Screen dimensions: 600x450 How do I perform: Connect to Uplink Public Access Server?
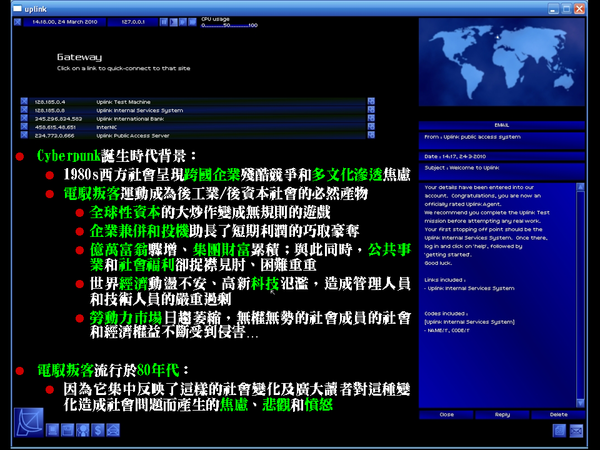pos(197,135)
